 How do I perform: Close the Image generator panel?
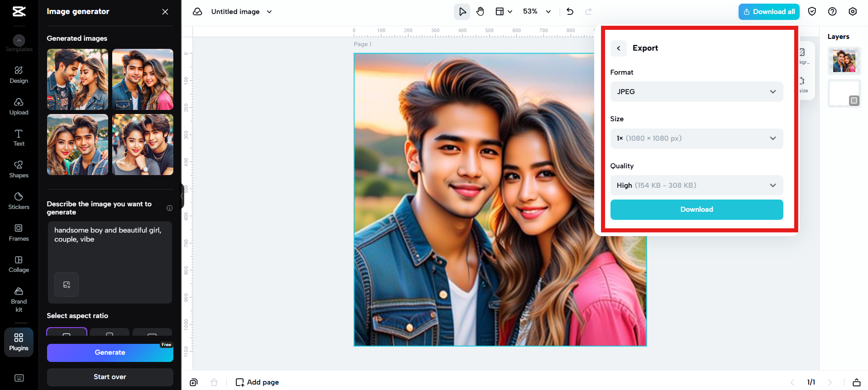[x=165, y=12]
